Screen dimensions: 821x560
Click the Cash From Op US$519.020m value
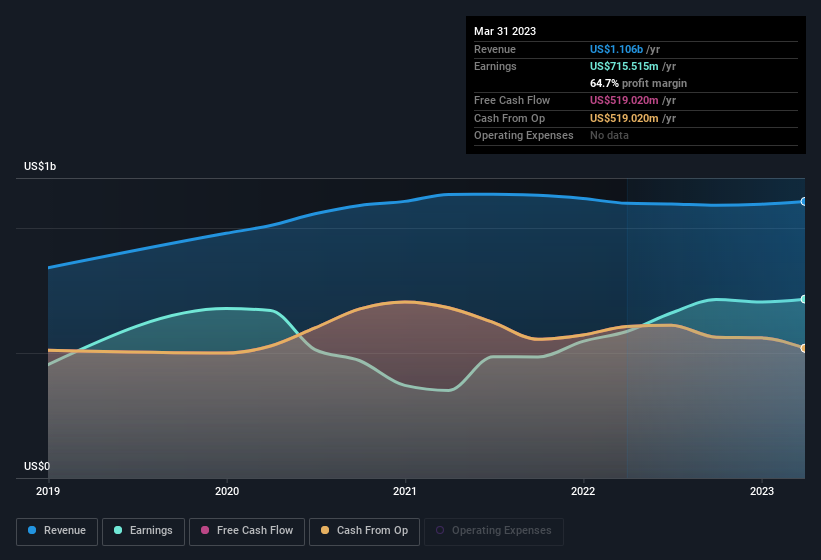coord(624,118)
